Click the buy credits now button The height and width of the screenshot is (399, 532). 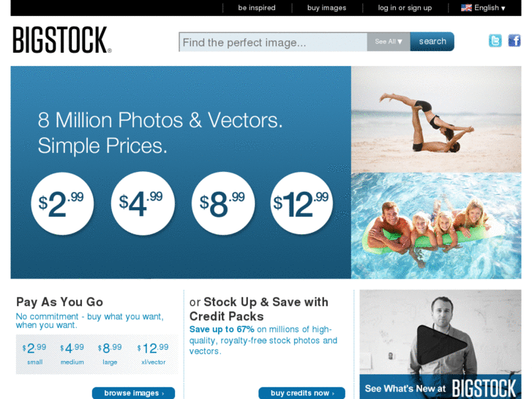[302, 393]
